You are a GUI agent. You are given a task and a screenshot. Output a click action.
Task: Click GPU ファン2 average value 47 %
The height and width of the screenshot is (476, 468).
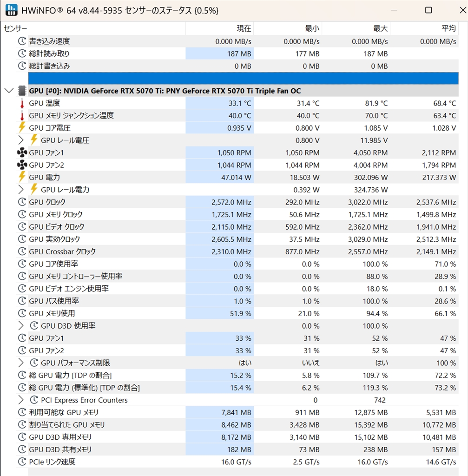[448, 350]
